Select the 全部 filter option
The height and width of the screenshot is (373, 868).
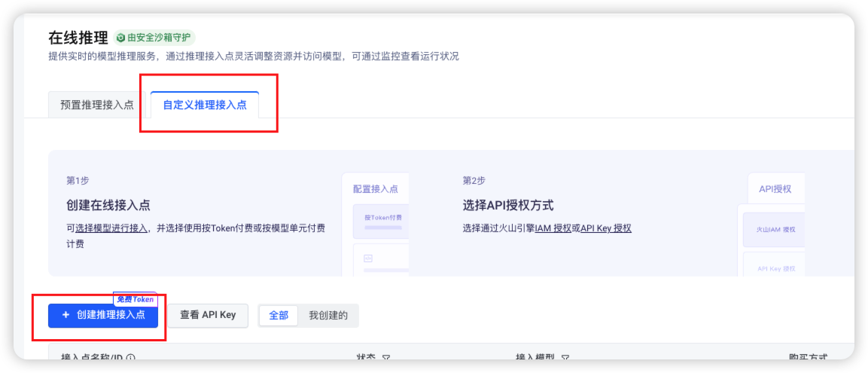tap(279, 316)
